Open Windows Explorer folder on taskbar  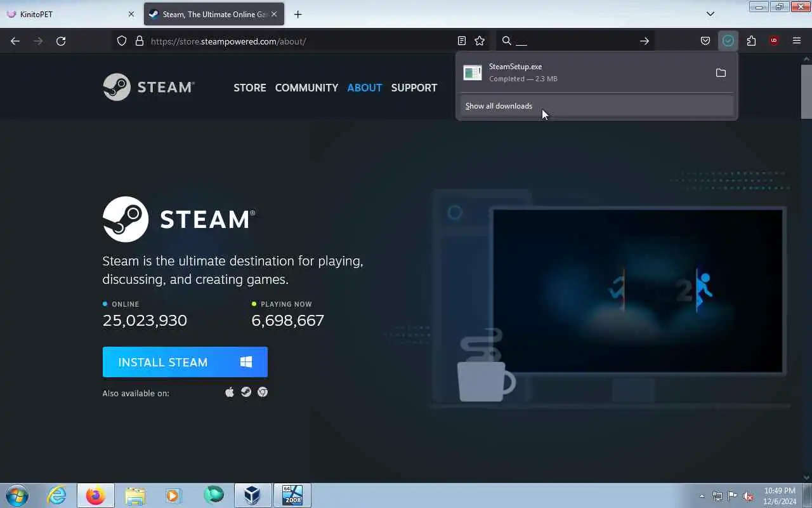pos(135,495)
